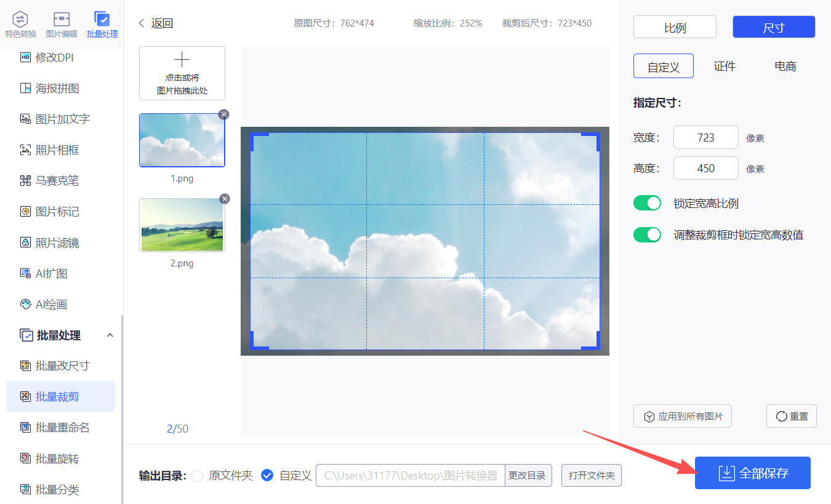Click the 高度 input field
The width and height of the screenshot is (831, 504).
706,168
